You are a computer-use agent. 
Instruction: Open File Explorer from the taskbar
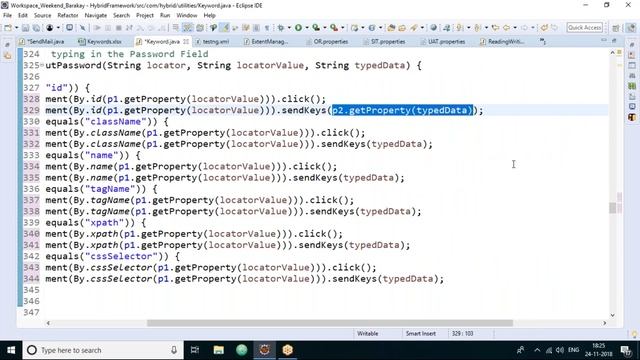click(x=218, y=350)
